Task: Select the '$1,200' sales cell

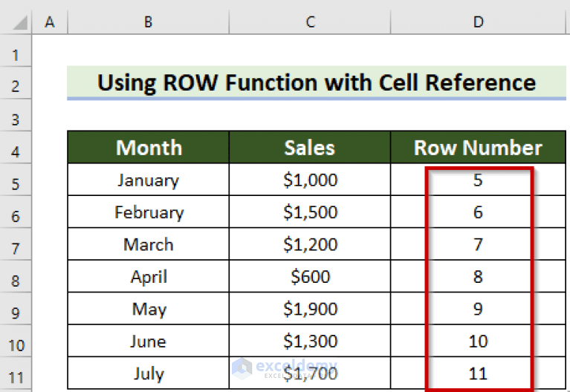Action: click(x=310, y=244)
